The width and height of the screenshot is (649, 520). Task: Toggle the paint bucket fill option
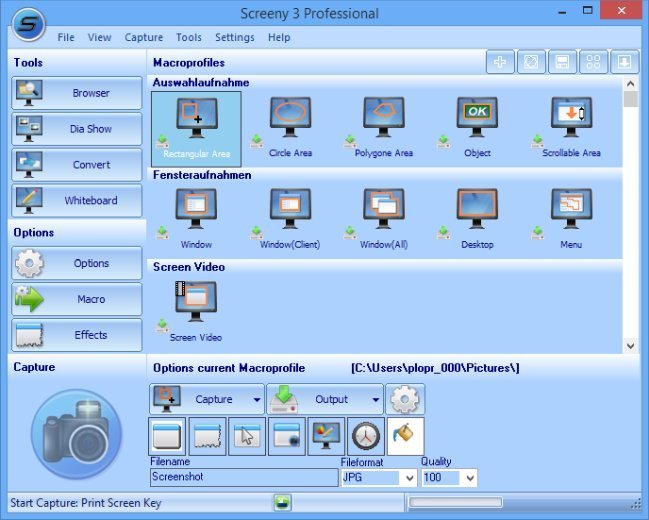406,436
